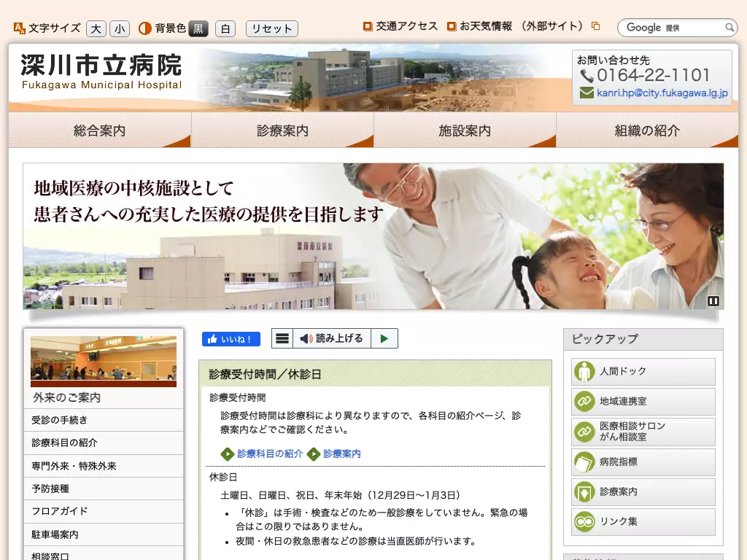
Task: Click the outpatient reception thumbnail image
Action: coord(104,362)
